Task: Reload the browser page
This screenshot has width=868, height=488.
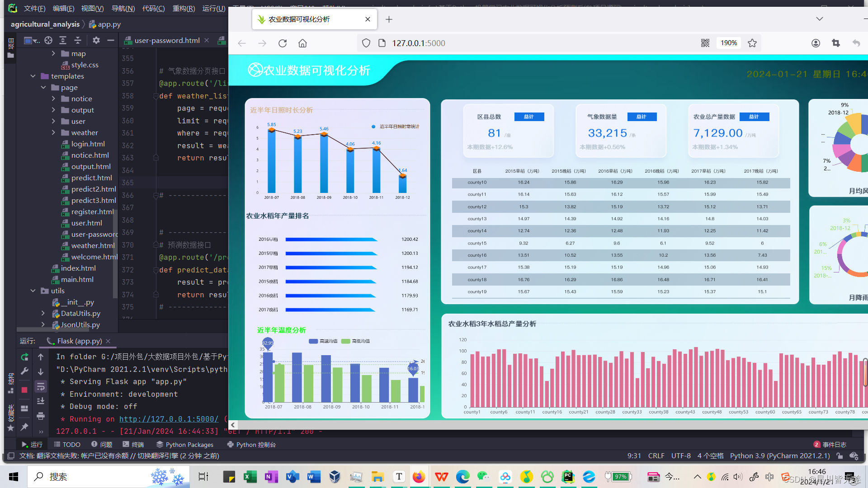Action: [283, 43]
